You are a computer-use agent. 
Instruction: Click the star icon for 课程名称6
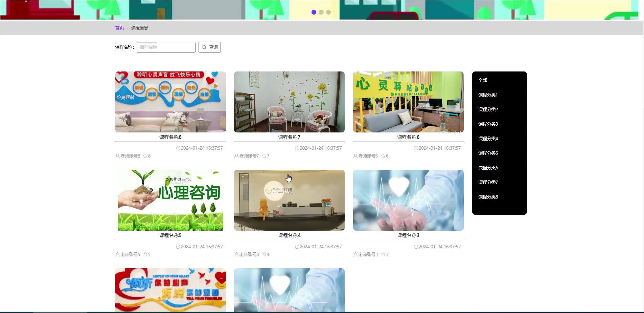383,156
